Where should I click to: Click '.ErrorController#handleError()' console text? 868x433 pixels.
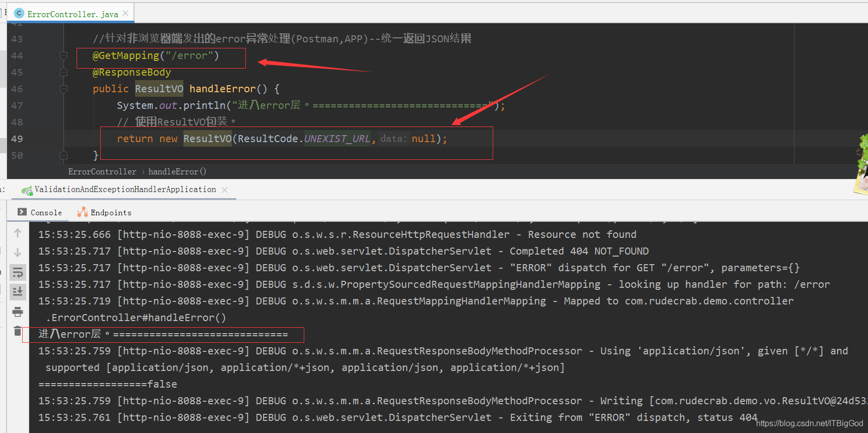click(136, 318)
